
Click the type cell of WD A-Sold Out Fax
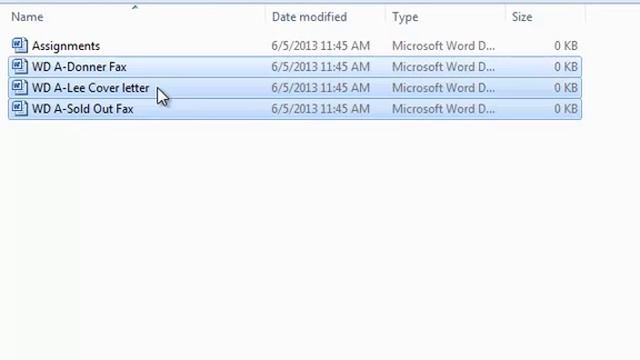point(444,109)
